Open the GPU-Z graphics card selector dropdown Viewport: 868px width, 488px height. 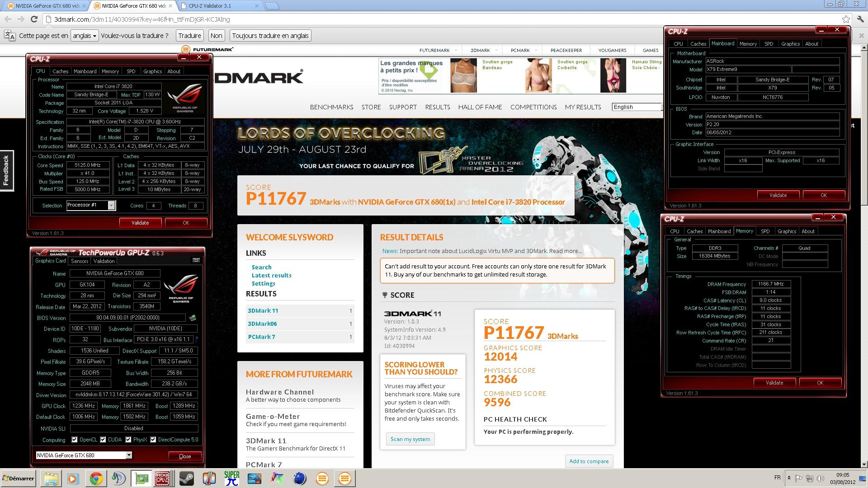tap(84, 455)
